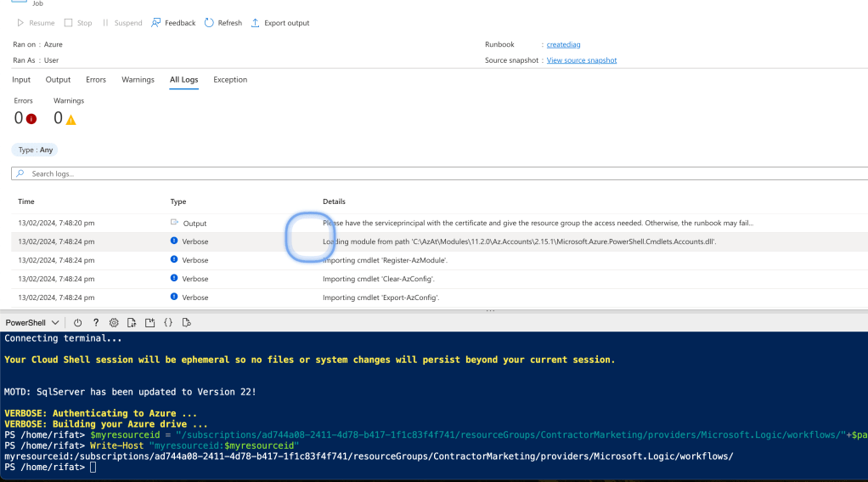The width and height of the screenshot is (868, 482).
Task: Open new session icon
Action: tap(150, 322)
